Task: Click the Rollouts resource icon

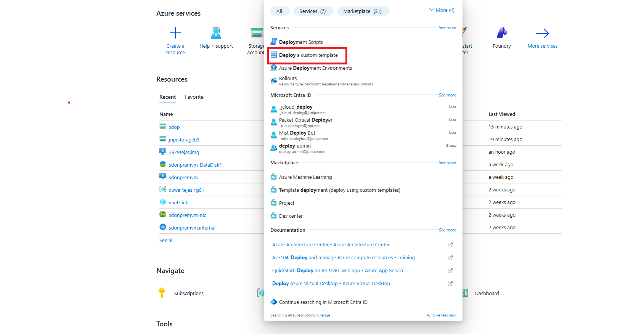Action: pyautogui.click(x=274, y=80)
